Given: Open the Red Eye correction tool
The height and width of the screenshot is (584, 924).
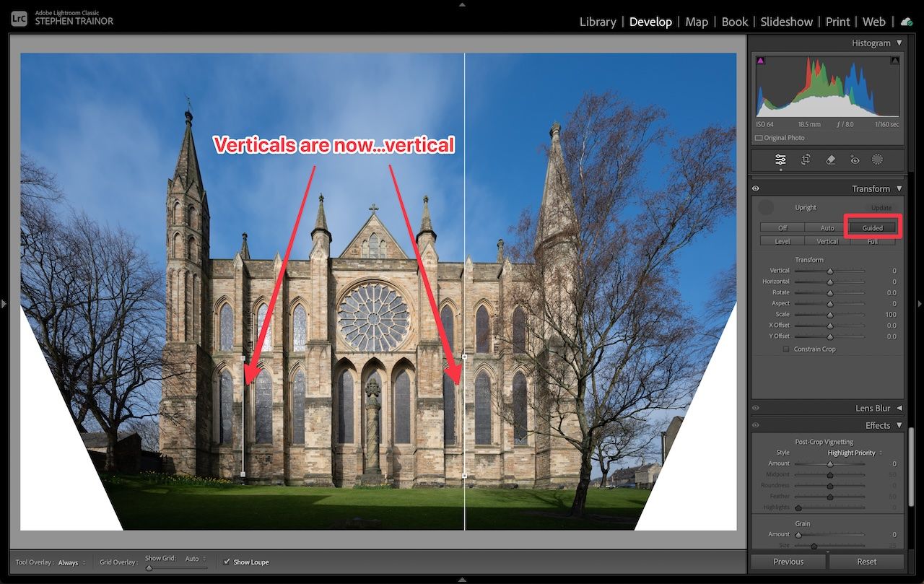Looking at the screenshot, I should tap(853, 160).
